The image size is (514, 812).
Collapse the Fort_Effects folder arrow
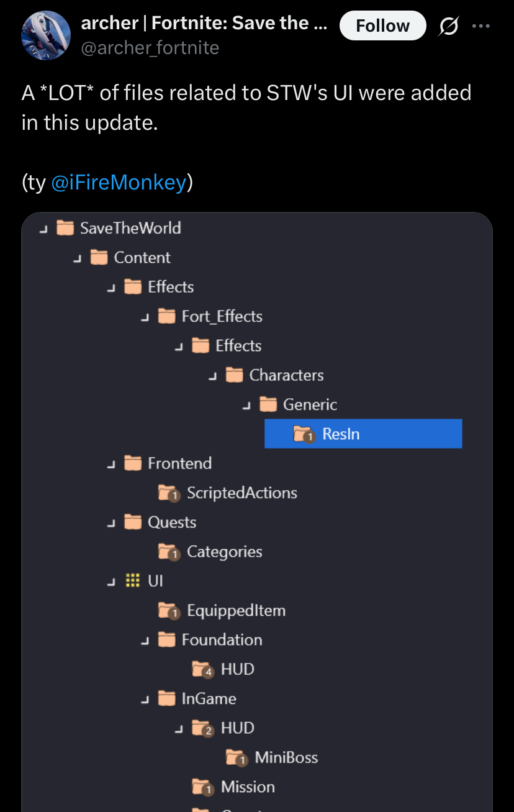pyautogui.click(x=144, y=317)
